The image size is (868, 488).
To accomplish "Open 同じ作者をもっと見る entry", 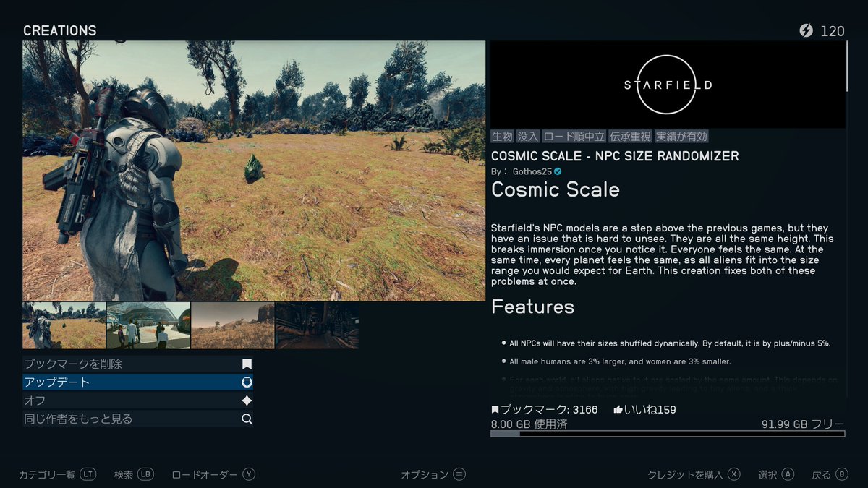I will 138,419.
